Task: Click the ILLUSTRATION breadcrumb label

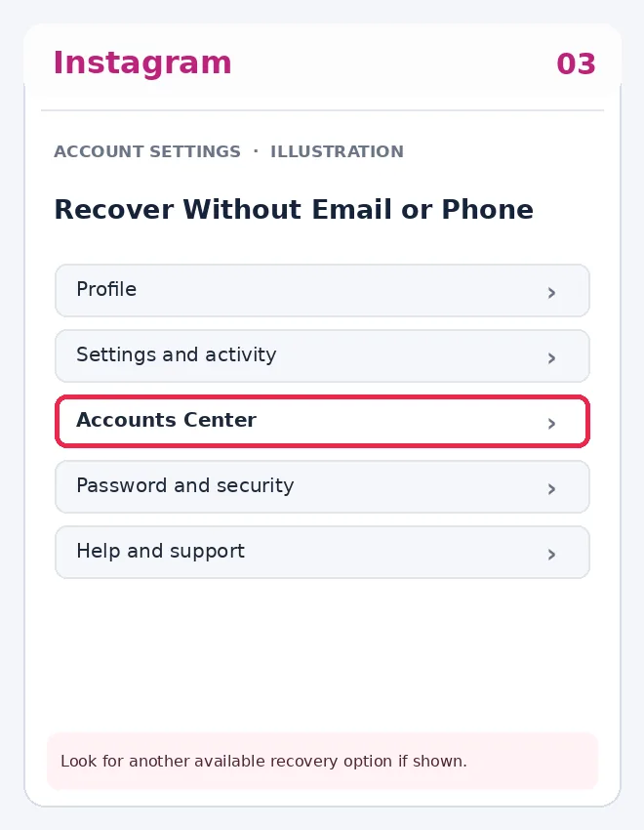Action: click(x=337, y=151)
